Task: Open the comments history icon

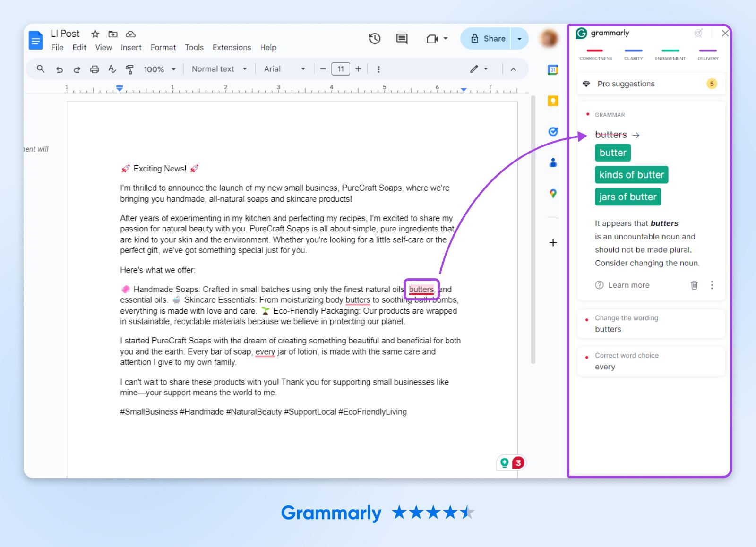Action: (x=402, y=39)
